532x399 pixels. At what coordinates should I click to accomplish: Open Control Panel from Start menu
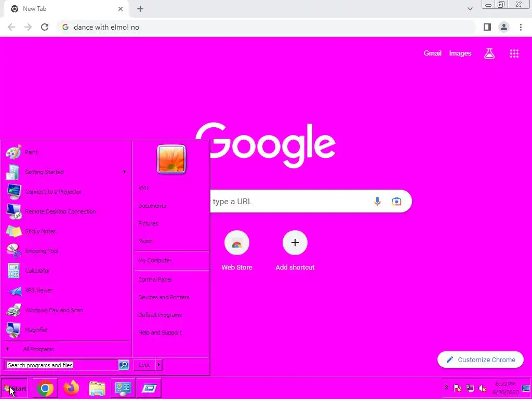pyautogui.click(x=155, y=280)
